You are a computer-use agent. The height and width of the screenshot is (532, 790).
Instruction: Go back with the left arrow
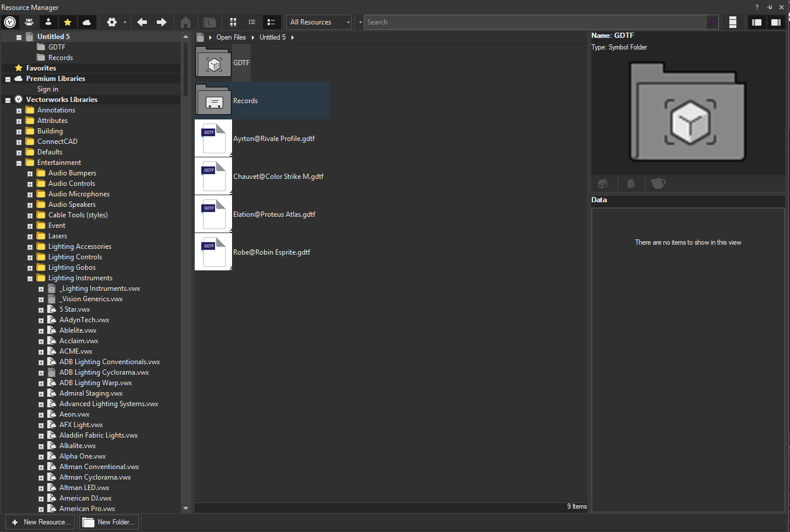point(142,22)
